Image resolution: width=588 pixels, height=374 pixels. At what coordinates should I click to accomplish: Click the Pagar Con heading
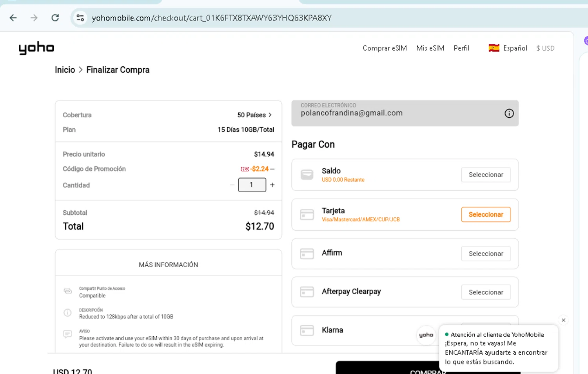click(x=313, y=144)
